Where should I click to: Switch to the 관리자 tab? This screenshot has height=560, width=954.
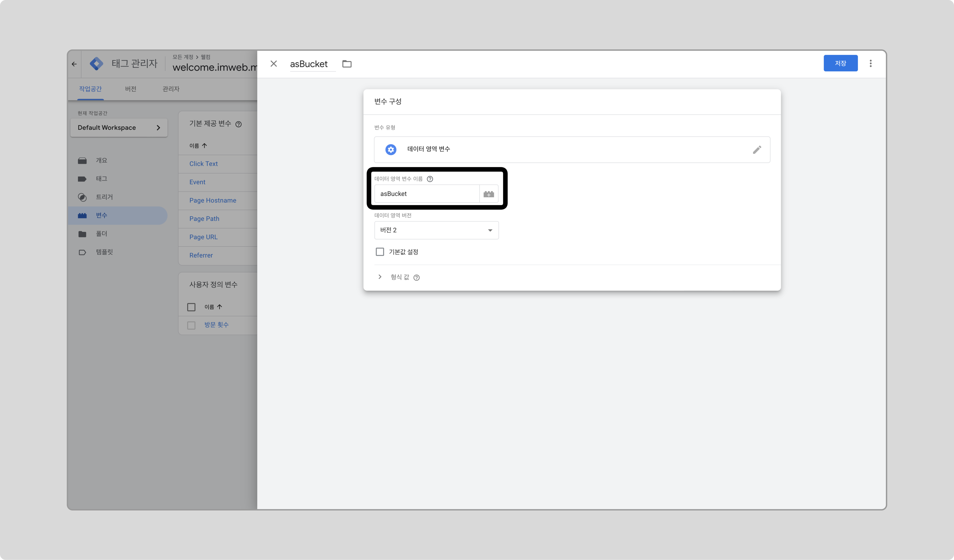171,89
